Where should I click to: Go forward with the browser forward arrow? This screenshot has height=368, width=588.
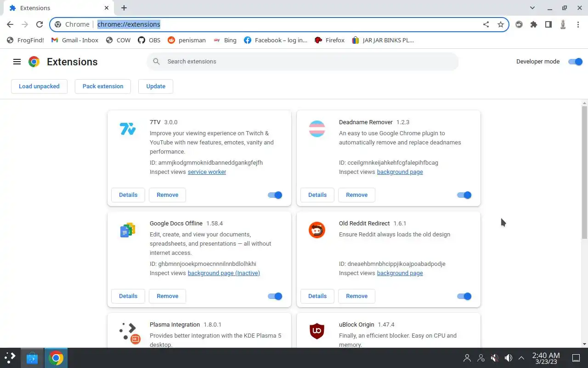[x=25, y=24]
